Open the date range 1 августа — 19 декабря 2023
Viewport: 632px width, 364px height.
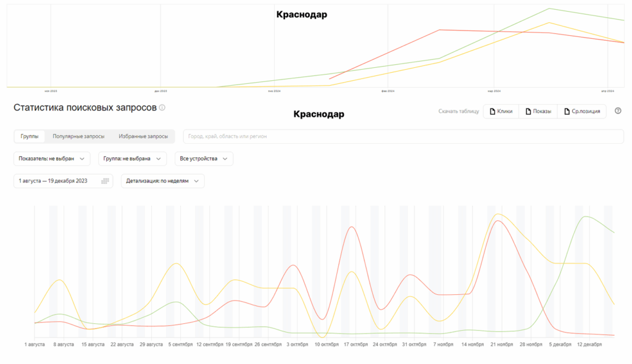click(64, 181)
